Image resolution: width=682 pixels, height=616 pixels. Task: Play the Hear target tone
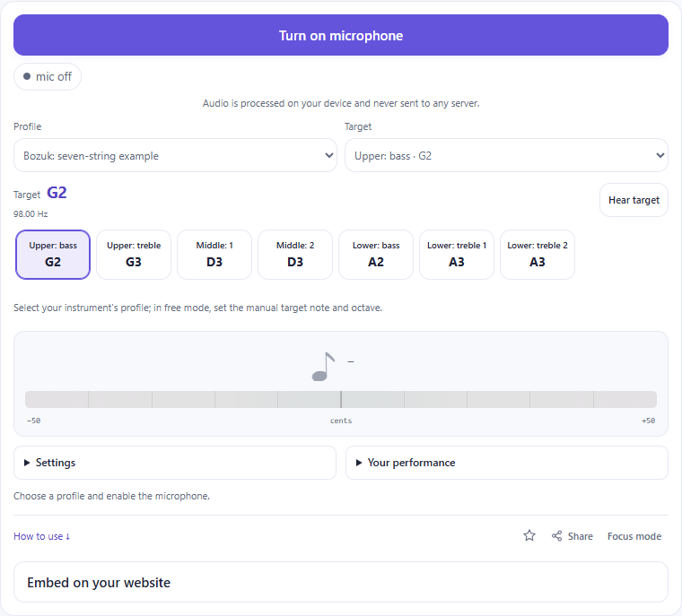pyautogui.click(x=634, y=200)
